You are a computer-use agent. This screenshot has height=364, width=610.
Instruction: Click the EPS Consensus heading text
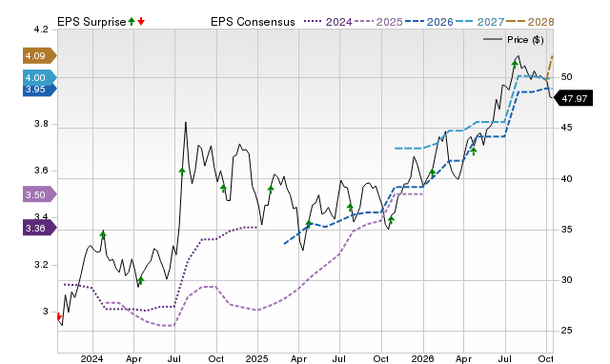coord(253,22)
